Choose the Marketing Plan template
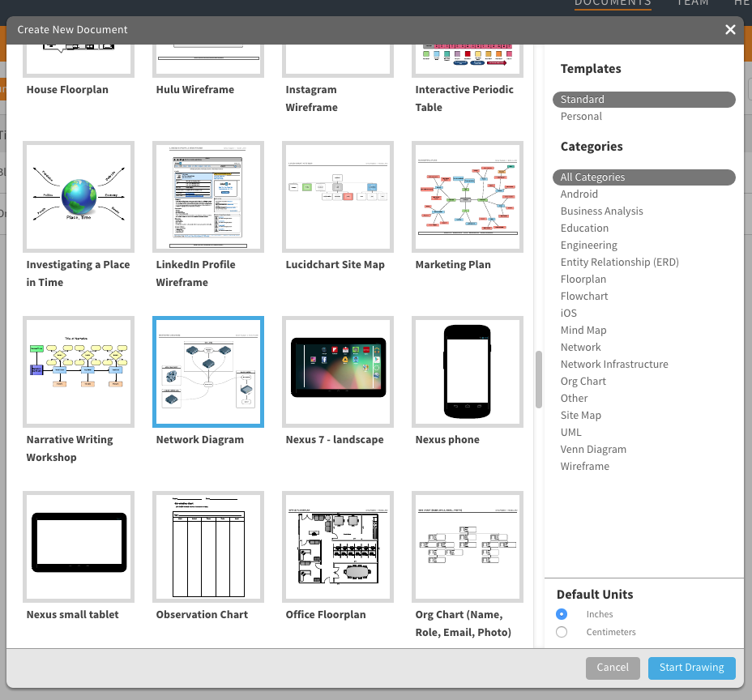The image size is (752, 700). coord(468,197)
